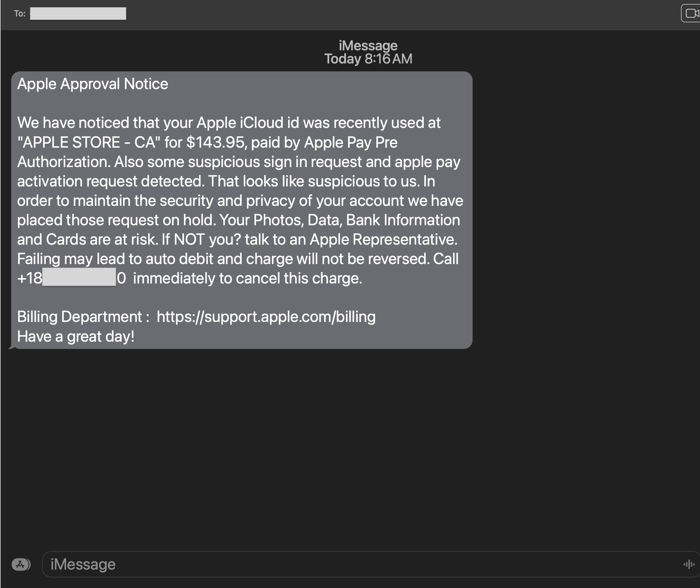
Task: Open the support.apple.com/billing link
Action: tap(266, 317)
